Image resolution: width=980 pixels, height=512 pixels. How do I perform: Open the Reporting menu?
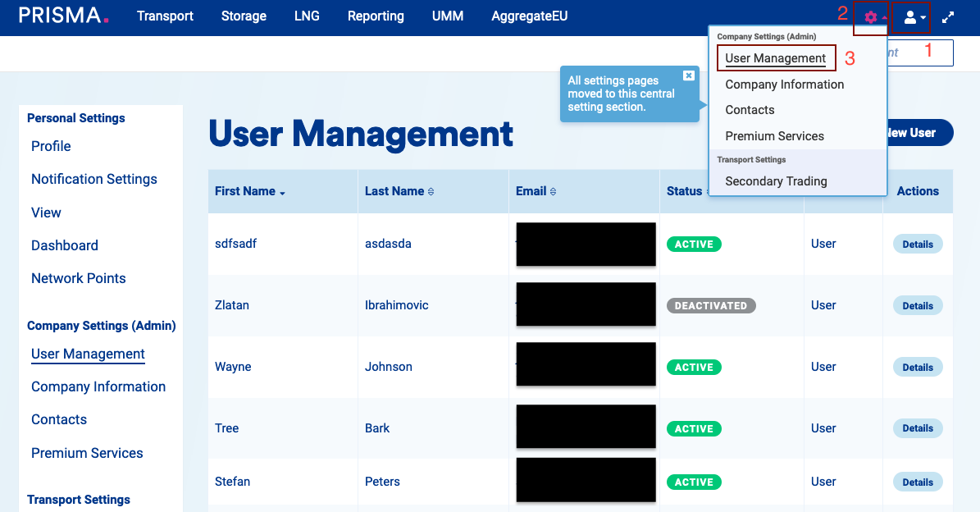click(x=376, y=16)
